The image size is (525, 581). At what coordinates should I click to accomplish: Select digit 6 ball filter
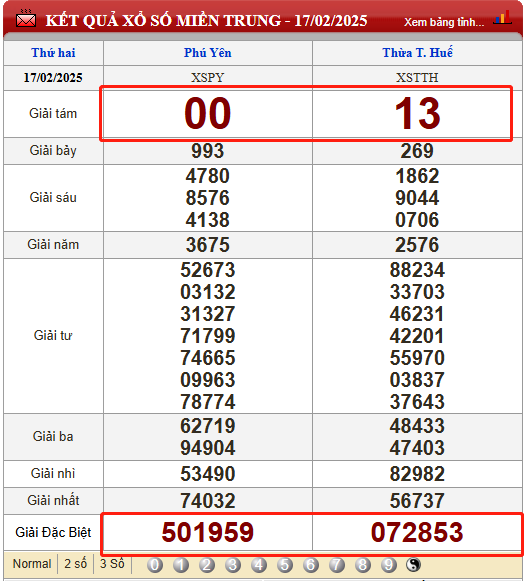click(310, 565)
